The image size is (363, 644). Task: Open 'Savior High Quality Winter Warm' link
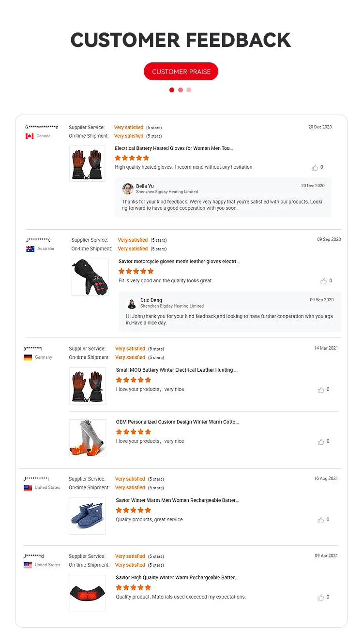click(x=177, y=578)
